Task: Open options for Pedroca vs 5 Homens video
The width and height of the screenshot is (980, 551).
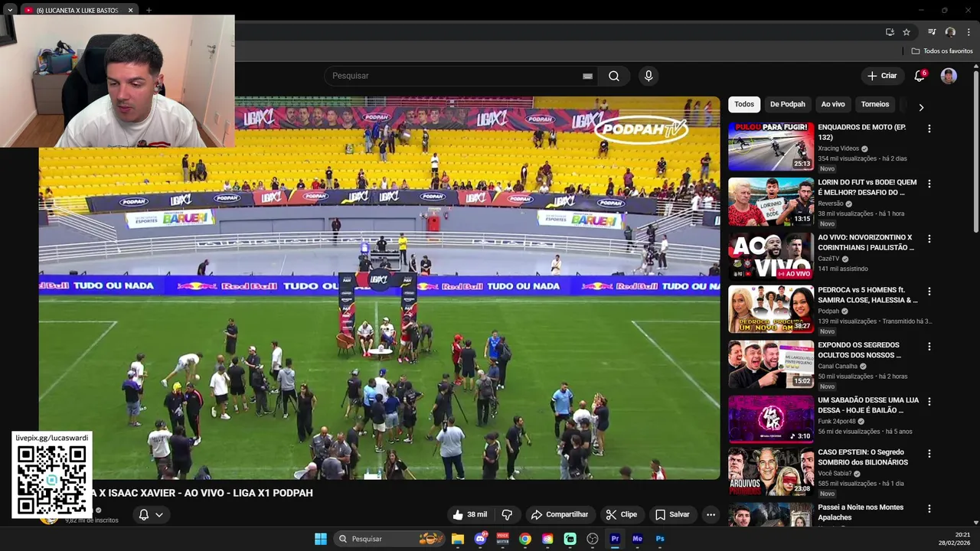Action: click(929, 291)
